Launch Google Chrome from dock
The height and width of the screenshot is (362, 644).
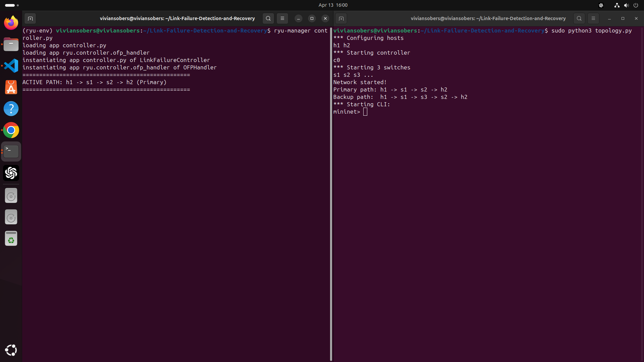tap(11, 130)
